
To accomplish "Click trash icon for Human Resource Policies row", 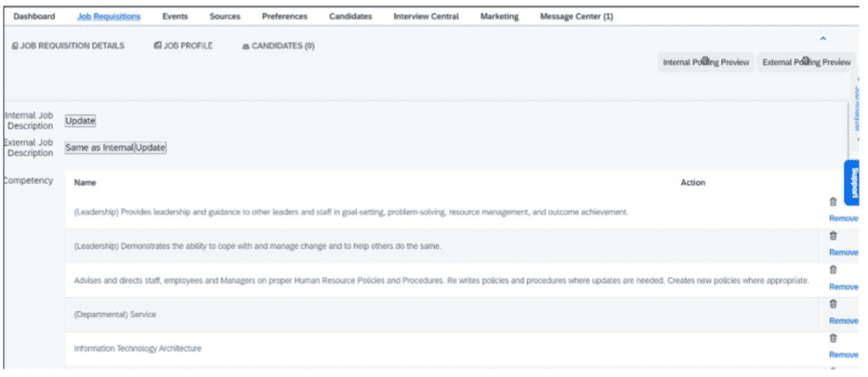I will (832, 270).
